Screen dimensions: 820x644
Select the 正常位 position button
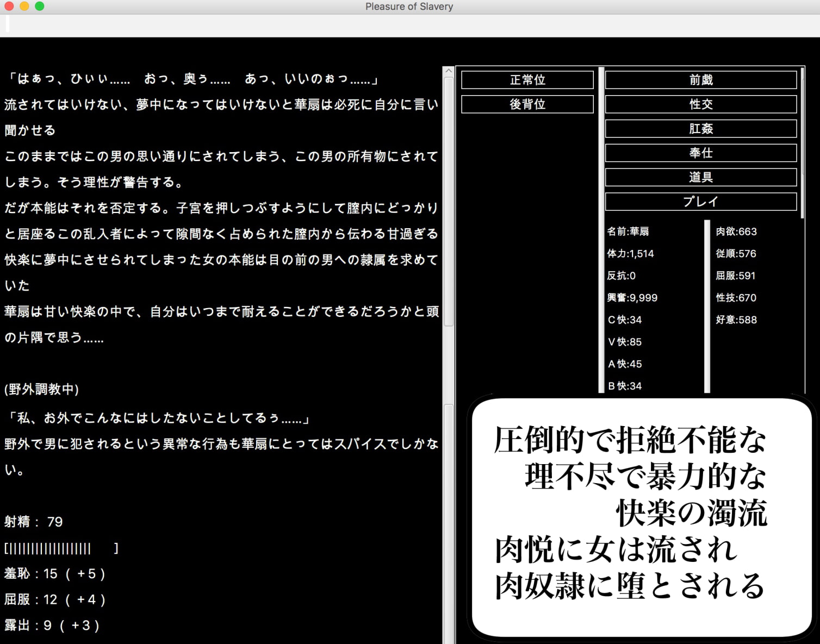tap(526, 79)
